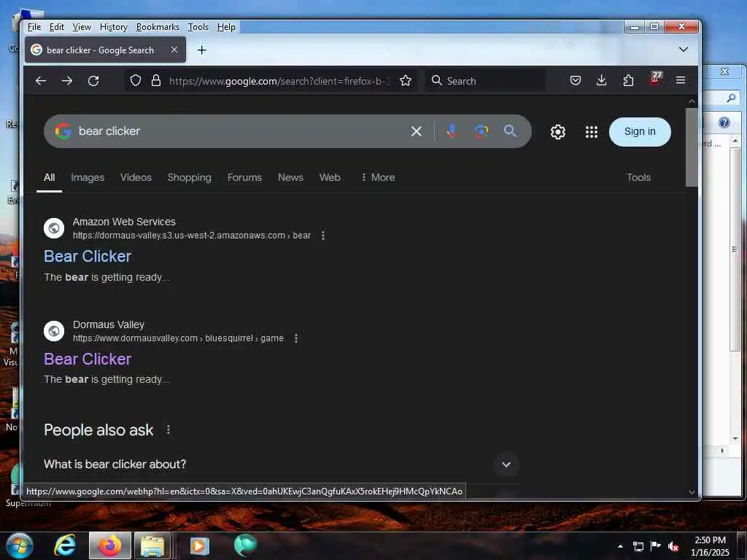Switch to the Web results tab

330,177
